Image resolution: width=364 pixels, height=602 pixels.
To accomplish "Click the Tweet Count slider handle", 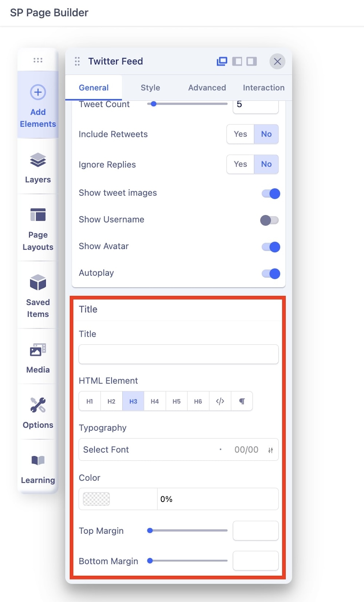I will point(154,104).
